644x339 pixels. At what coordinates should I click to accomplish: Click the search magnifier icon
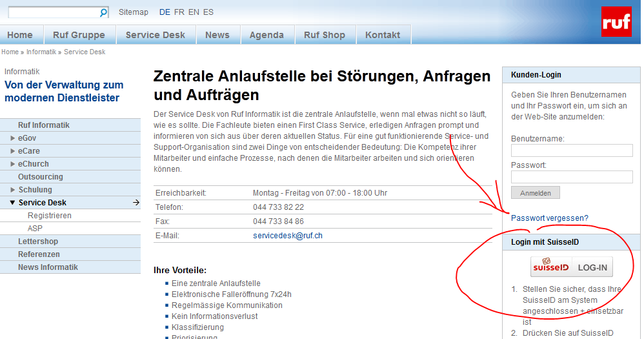click(x=103, y=13)
